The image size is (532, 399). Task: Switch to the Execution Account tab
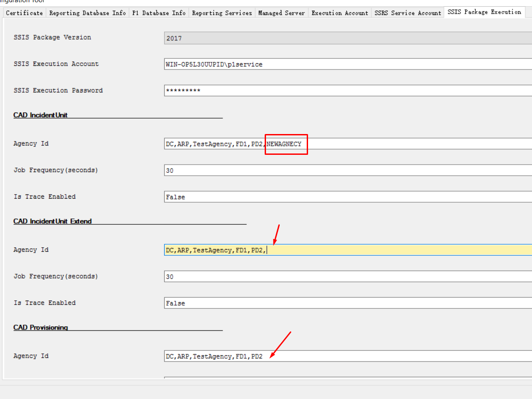[x=339, y=13]
